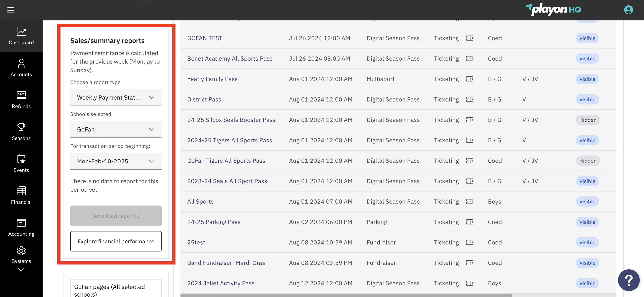The width and height of the screenshot is (644, 297).
Task: Click Visible badge for Benet Academy pass
Action: tap(587, 59)
